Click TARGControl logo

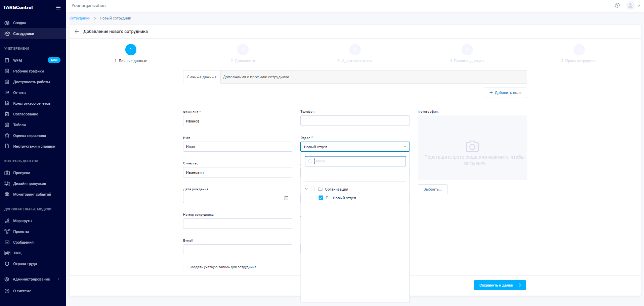(18, 7)
